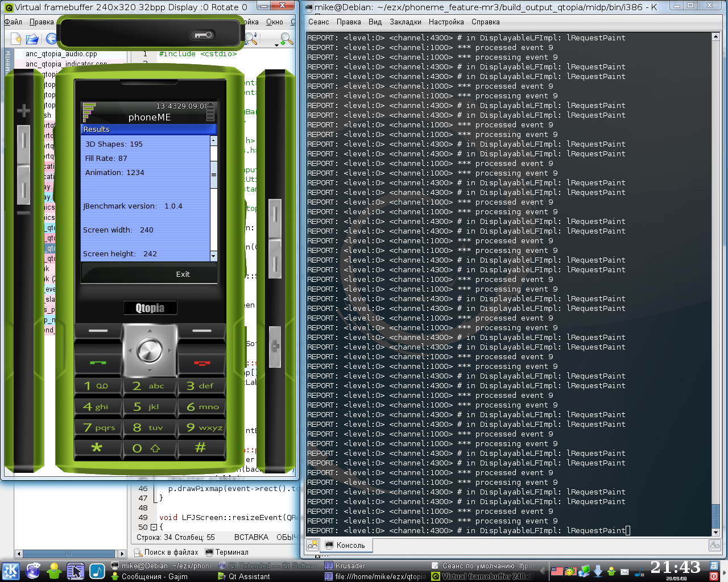Image resolution: width=728 pixels, height=582 pixels.
Task: Click the right soft key on phone
Action: point(202,331)
